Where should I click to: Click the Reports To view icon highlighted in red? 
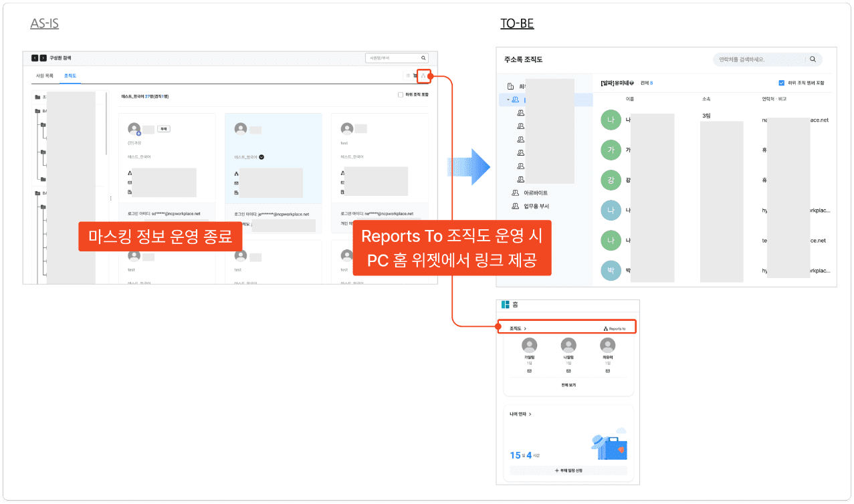423,76
